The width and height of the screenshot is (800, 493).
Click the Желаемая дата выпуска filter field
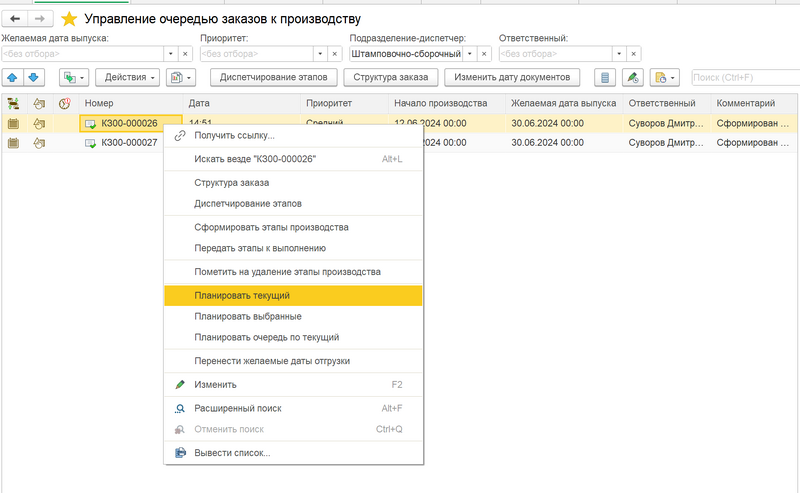click(x=83, y=54)
